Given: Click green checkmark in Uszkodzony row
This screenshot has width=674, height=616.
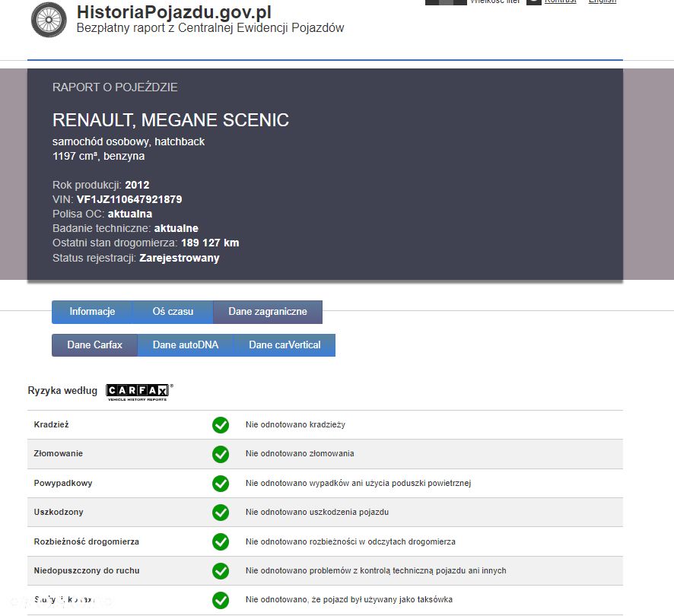Looking at the screenshot, I should [221, 513].
